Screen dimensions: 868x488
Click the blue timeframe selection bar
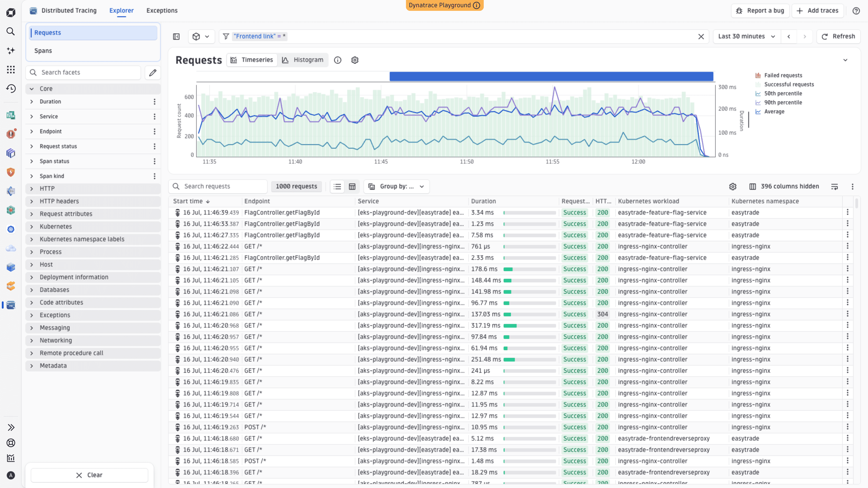pyautogui.click(x=551, y=76)
